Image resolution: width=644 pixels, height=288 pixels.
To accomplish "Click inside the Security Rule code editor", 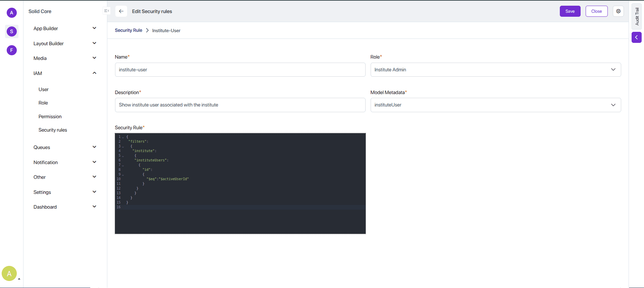I will point(240,184).
